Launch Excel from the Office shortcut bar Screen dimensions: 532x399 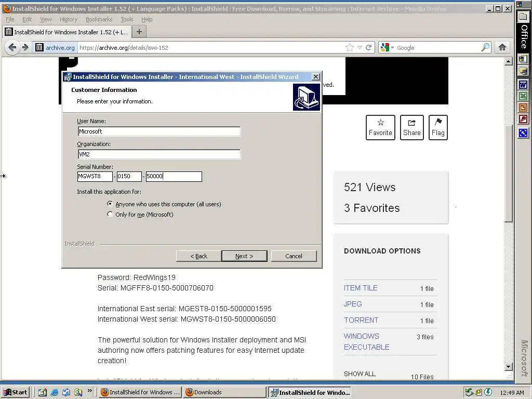click(523, 96)
